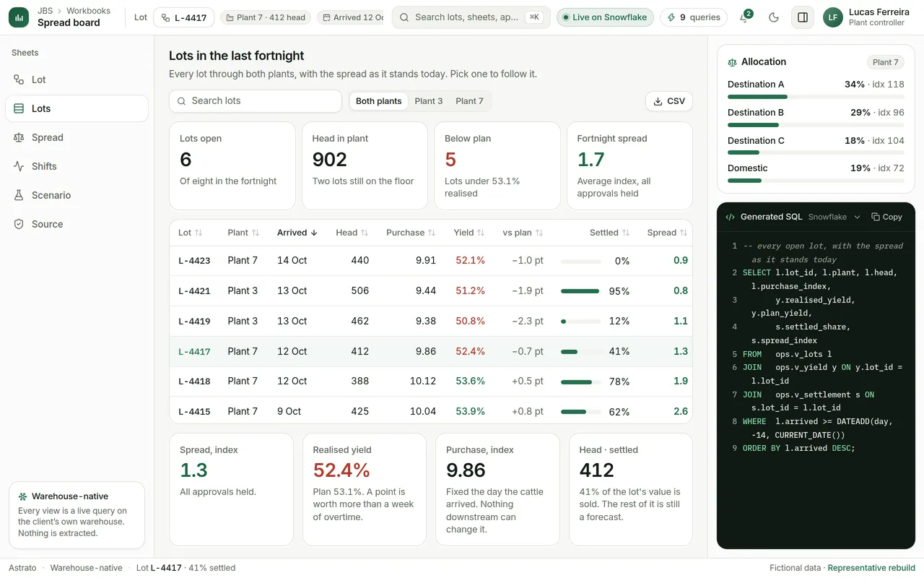Download the CSV export
The width and height of the screenshot is (924, 578).
[x=669, y=101]
